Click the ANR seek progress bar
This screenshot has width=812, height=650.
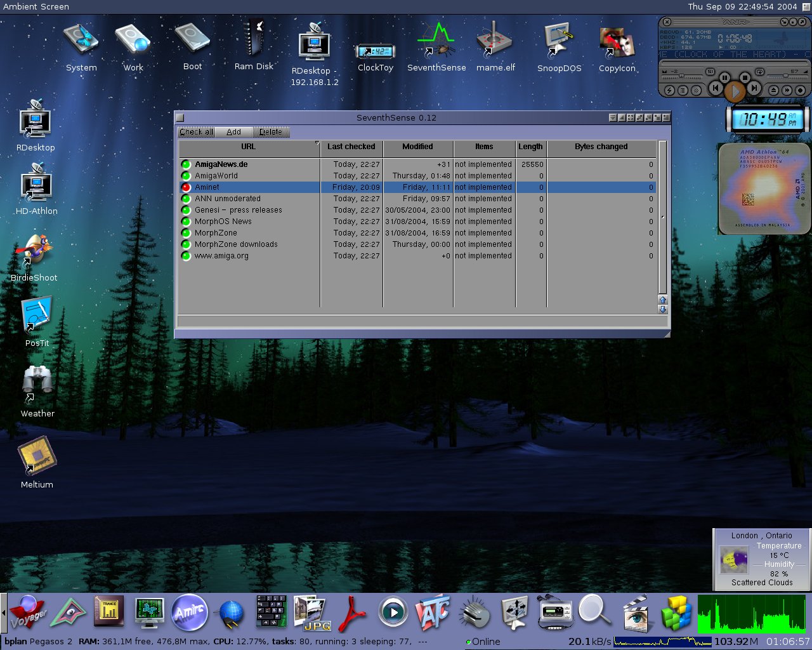click(735, 63)
